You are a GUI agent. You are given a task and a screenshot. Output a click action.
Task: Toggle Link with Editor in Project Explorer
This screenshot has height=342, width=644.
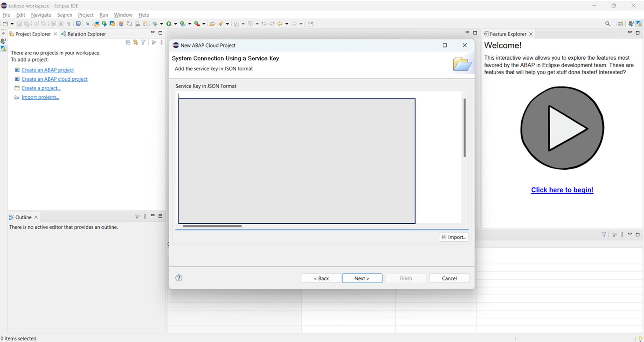[136, 42]
